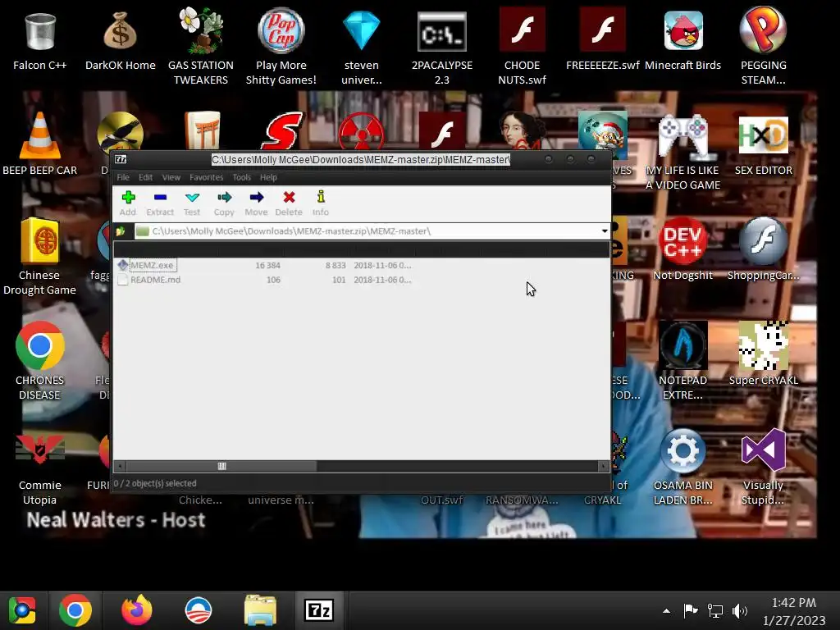The image size is (840, 630).
Task: Click the up-folder icon beside address bar
Action: [121, 231]
